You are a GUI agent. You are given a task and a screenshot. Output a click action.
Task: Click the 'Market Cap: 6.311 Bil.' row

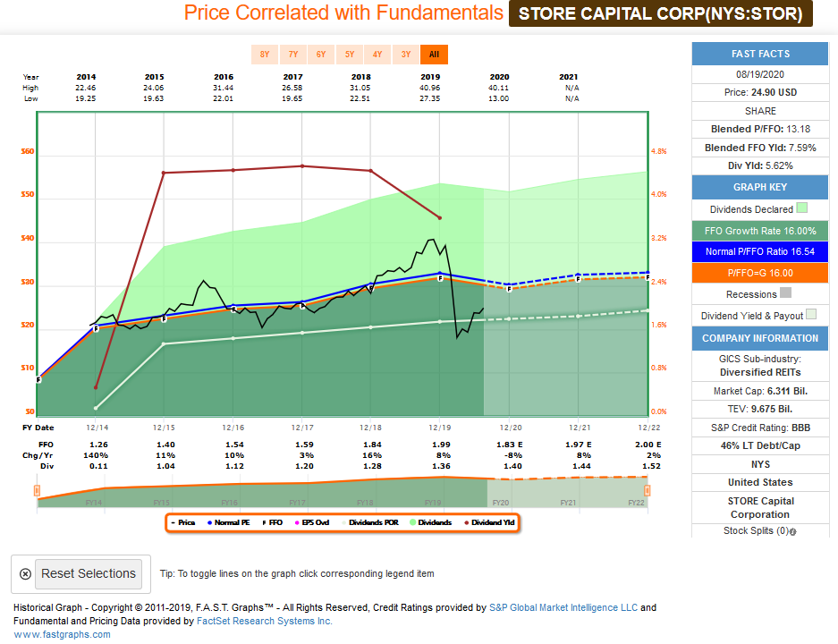coord(760,391)
